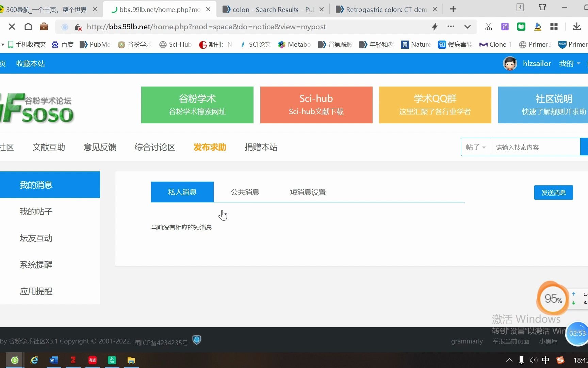Open the briefcase icon in the toolbar
The height and width of the screenshot is (368, 588).
pos(44,27)
